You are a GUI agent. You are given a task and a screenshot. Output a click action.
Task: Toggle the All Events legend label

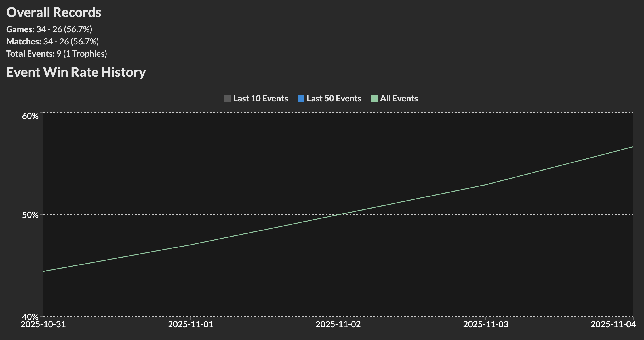[399, 98]
